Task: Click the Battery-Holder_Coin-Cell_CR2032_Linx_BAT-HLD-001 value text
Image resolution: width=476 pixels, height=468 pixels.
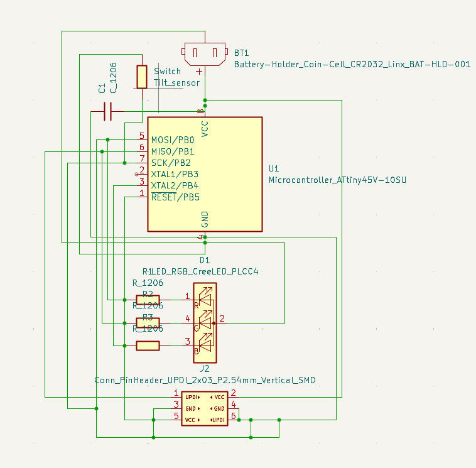Action: click(352, 64)
